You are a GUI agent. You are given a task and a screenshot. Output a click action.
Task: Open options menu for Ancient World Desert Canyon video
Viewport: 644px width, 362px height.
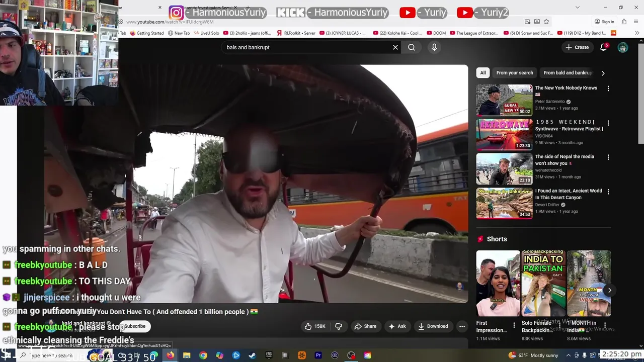tap(608, 192)
